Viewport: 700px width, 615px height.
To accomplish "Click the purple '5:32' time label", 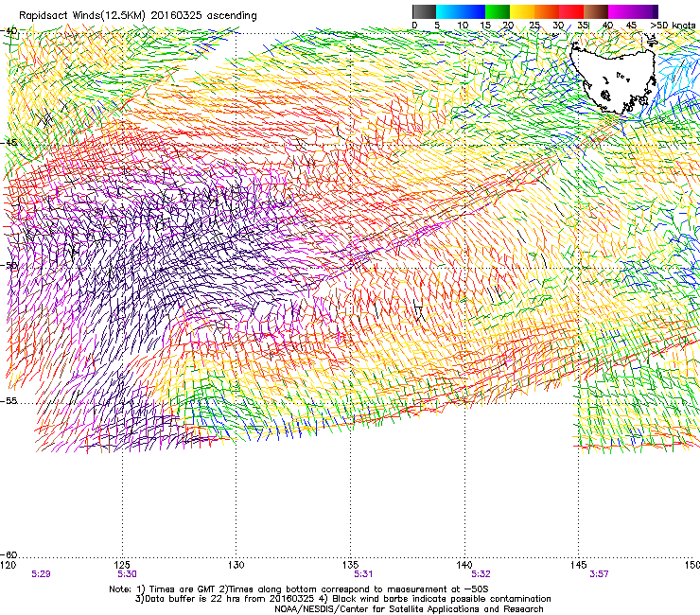I will (481, 574).
